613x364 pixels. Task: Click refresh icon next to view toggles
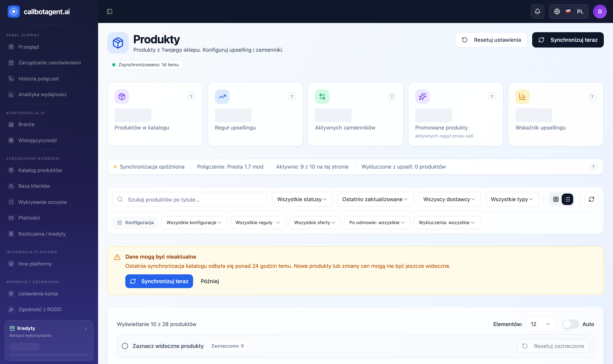pos(591,199)
